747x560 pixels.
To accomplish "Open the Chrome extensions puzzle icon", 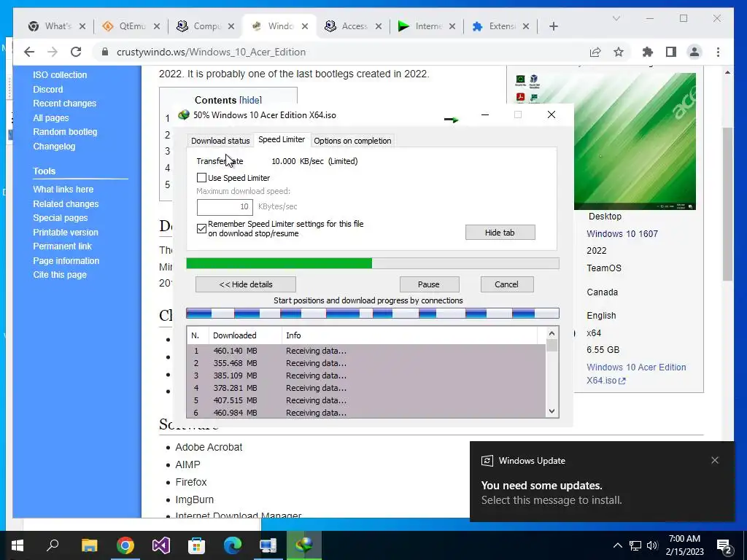I will coord(648,52).
